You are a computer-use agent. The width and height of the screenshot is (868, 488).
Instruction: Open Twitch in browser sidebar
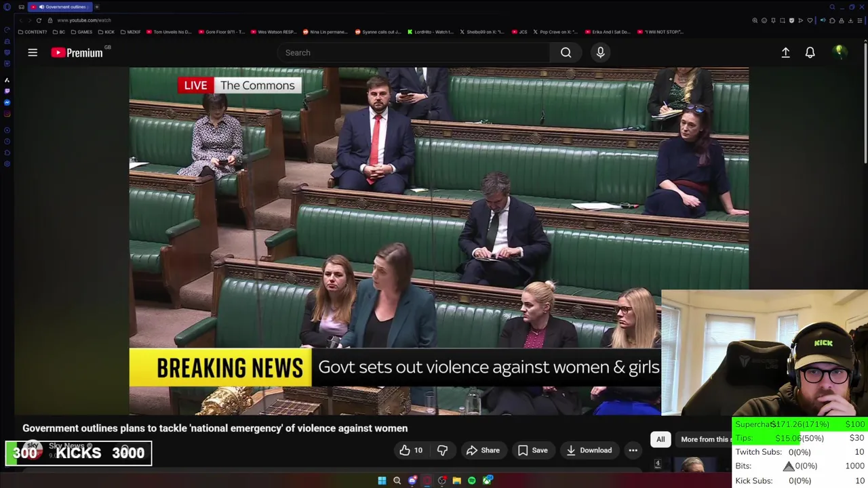[7, 91]
